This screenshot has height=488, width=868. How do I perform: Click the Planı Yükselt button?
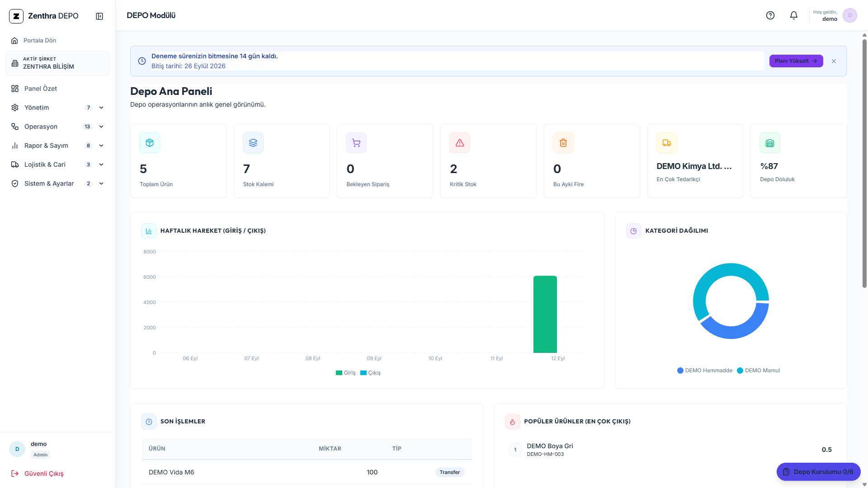796,61
